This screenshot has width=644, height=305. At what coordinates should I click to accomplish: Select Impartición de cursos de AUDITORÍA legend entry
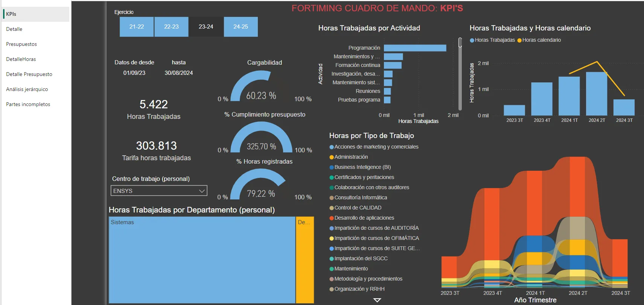click(x=374, y=228)
